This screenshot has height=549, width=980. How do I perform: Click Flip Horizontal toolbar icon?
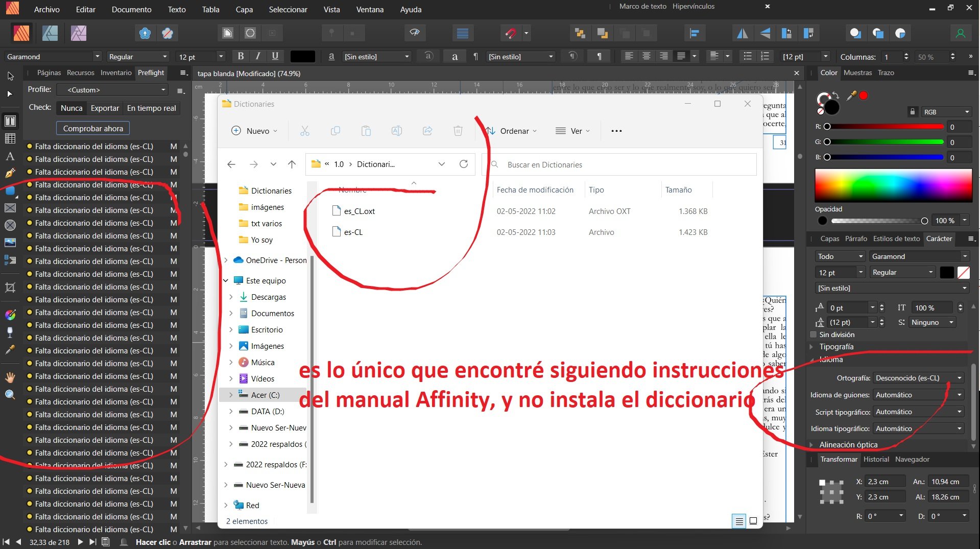[742, 33]
